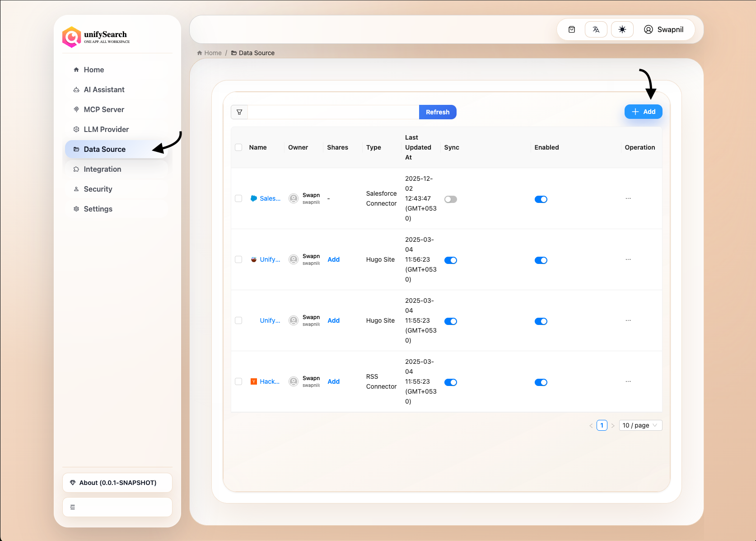Open the Security section icon

(76, 189)
